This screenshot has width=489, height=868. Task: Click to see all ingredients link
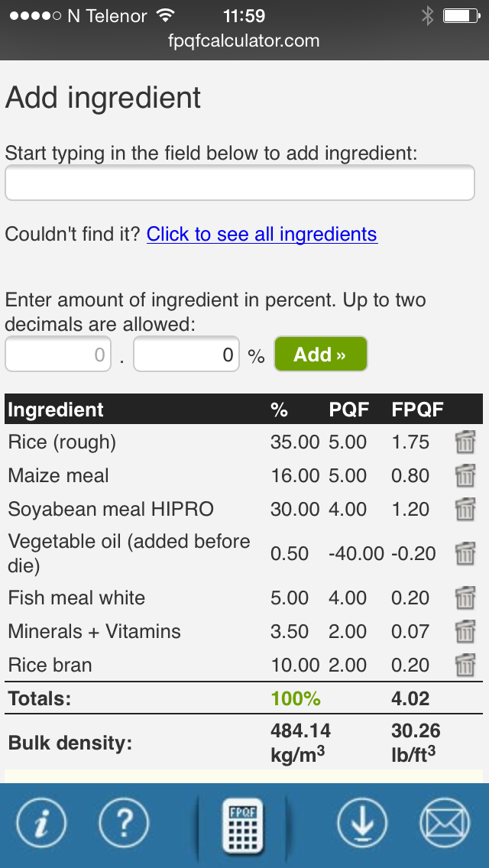262,234
